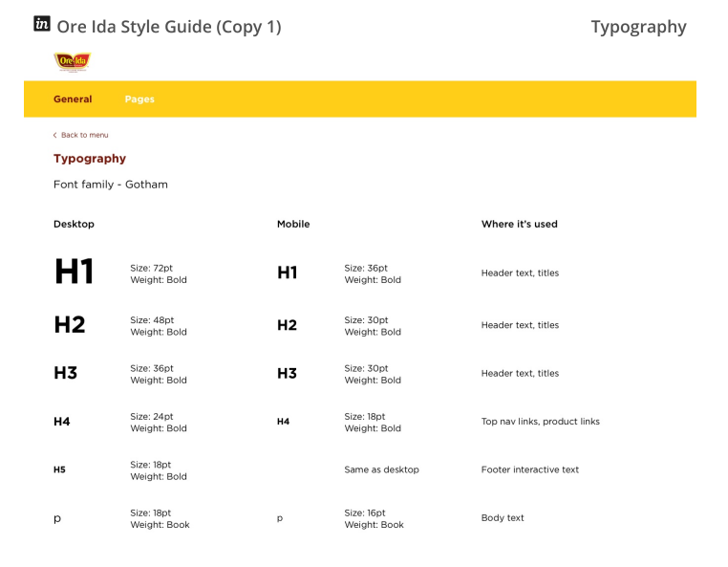Click the back chevron arrow icon
This screenshot has width=728, height=567.
coord(54,135)
